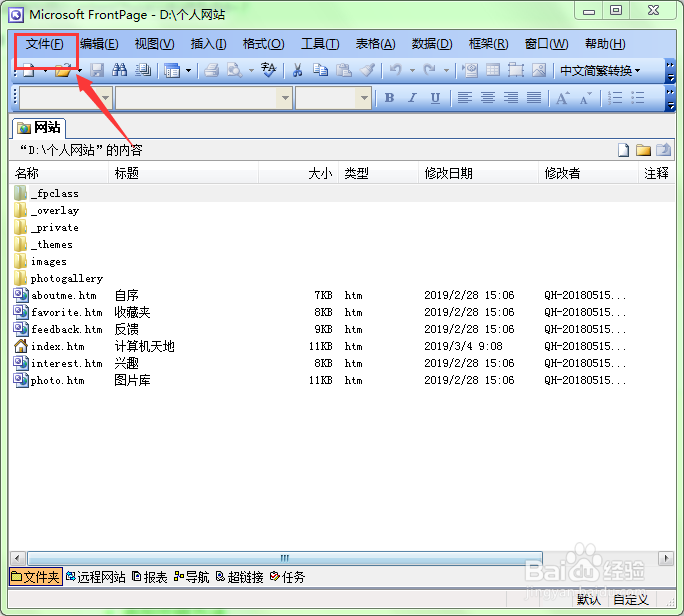Open the 工具(T) menu
Image resolution: width=684 pixels, height=616 pixels.
pyautogui.click(x=320, y=44)
